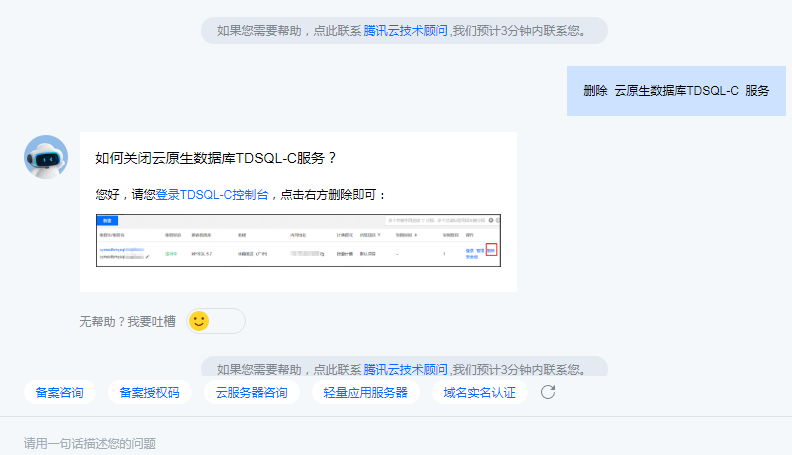
Task: Select the 域名实名认证 quick topic
Action: click(x=480, y=392)
